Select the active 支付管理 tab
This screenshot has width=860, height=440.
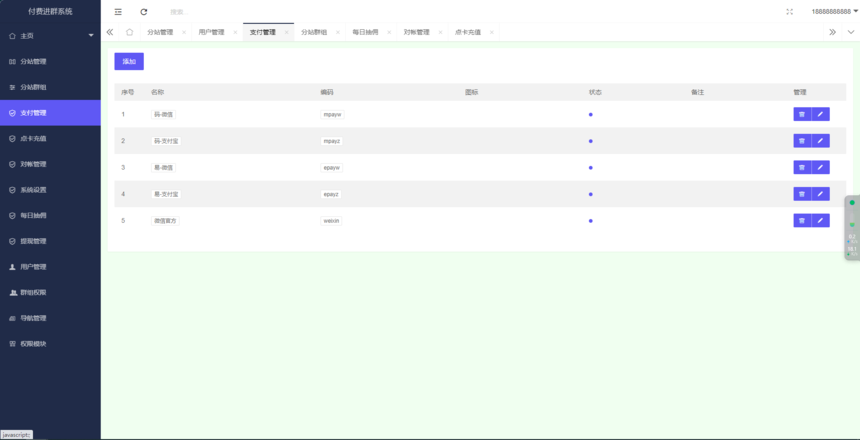[263, 32]
